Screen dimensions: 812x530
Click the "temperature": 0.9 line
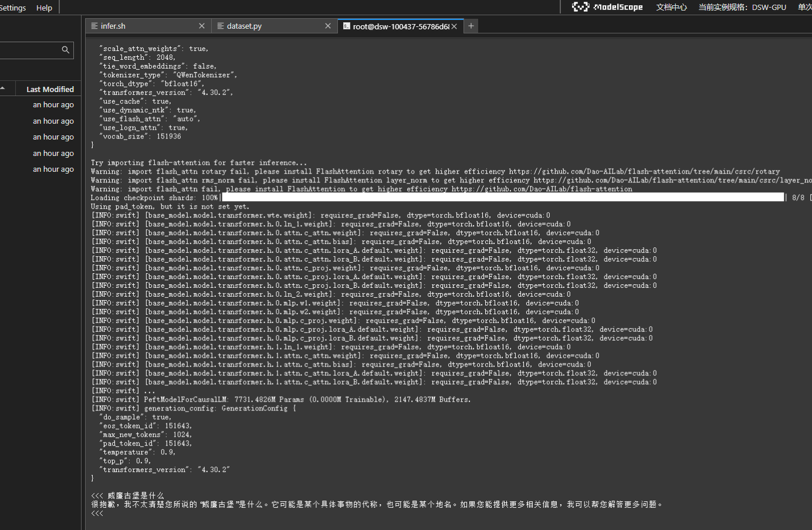point(137,453)
